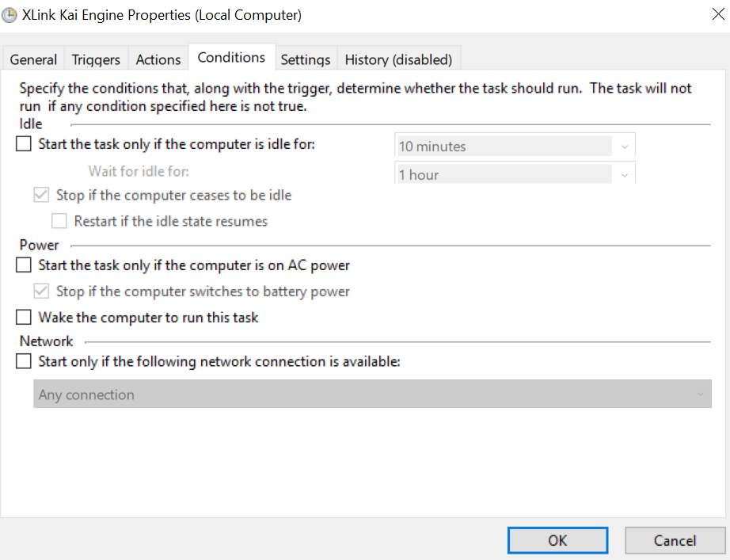Check Restart if the idle state resumes
This screenshot has height=560, width=730.
click(60, 222)
